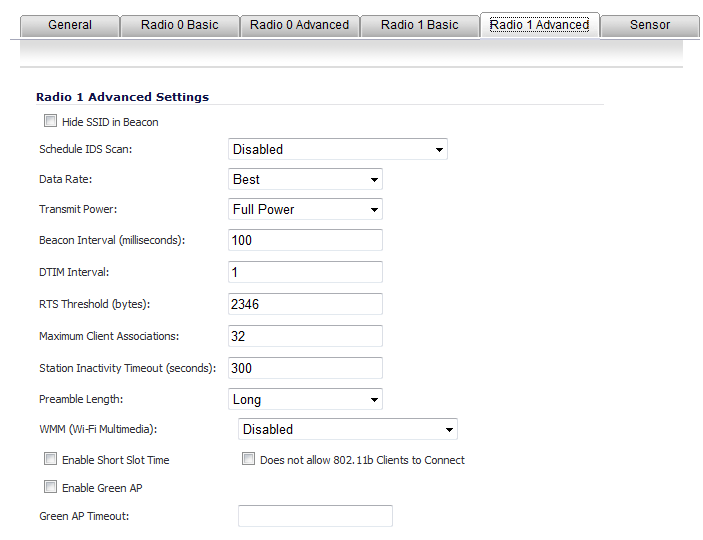Click the RTS Threshold bytes field
The width and height of the screenshot is (703, 540).
(x=305, y=304)
